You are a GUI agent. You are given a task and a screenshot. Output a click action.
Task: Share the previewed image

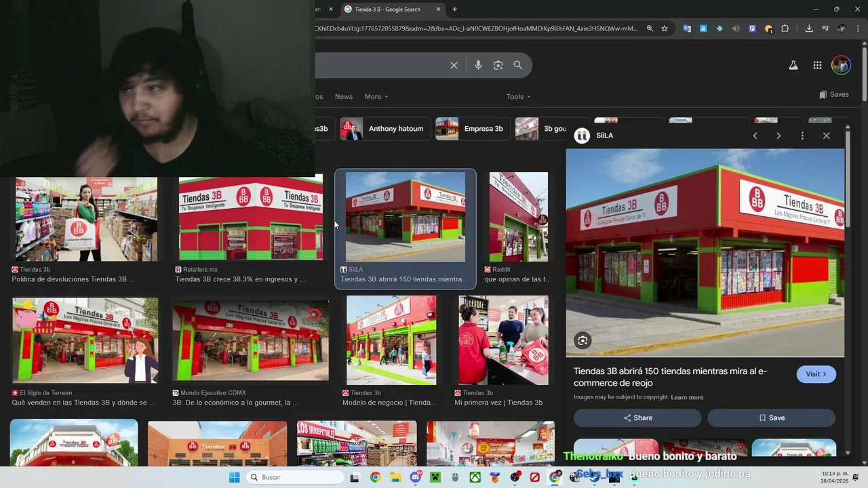[637, 418]
